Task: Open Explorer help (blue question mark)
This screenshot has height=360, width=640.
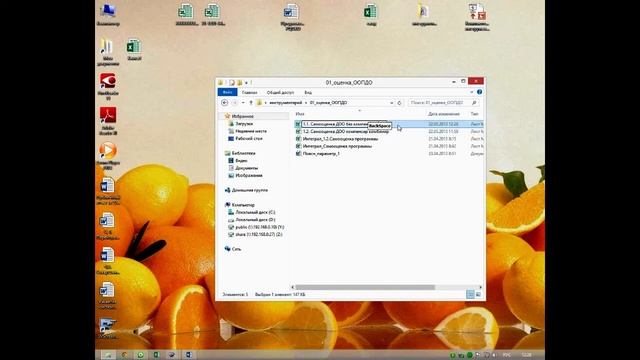Action: point(480,92)
